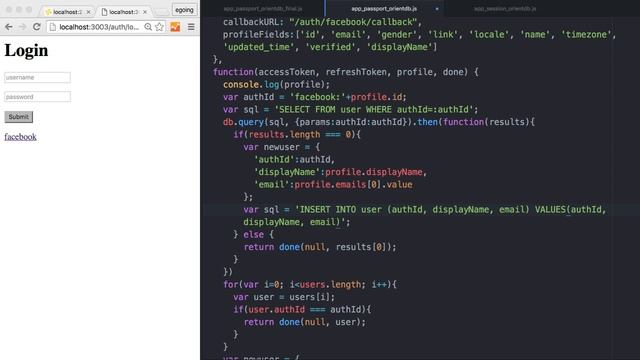Follow the facebook login link
Viewport: 640px width, 360px height.
click(x=20, y=137)
